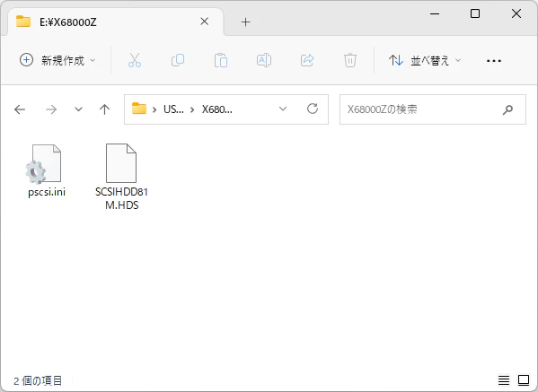538x392 pixels.
Task: Open recent locations chevron dropdown
Action: click(78, 109)
